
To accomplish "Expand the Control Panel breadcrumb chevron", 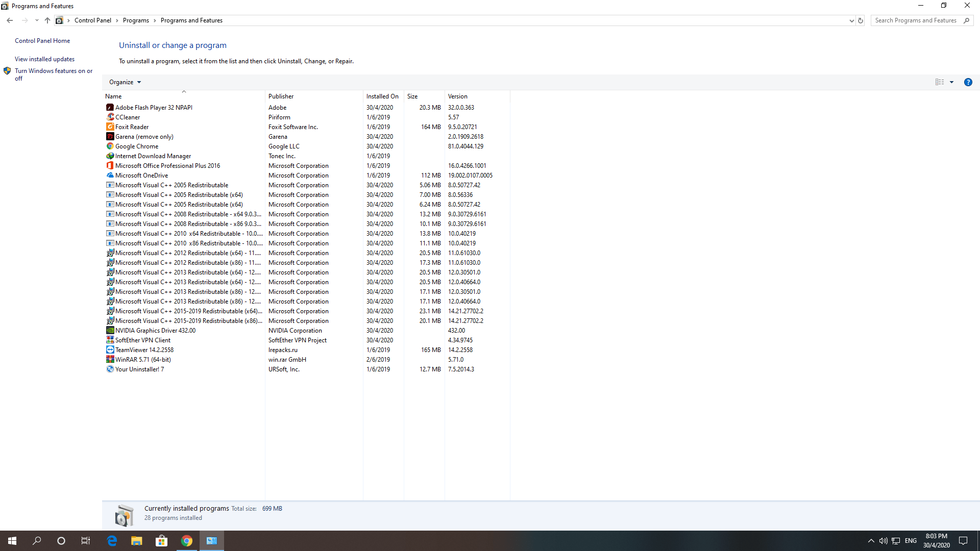I will pos(117,20).
